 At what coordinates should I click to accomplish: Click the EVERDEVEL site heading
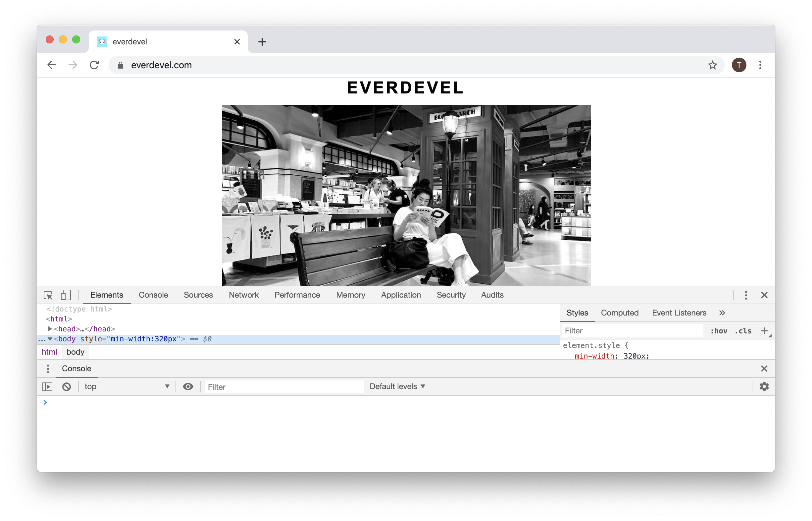[406, 87]
